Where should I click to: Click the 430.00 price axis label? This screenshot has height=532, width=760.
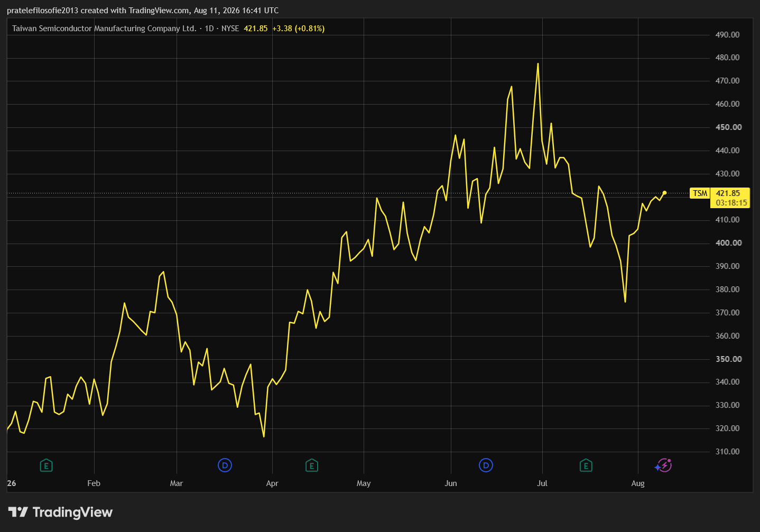(x=728, y=174)
